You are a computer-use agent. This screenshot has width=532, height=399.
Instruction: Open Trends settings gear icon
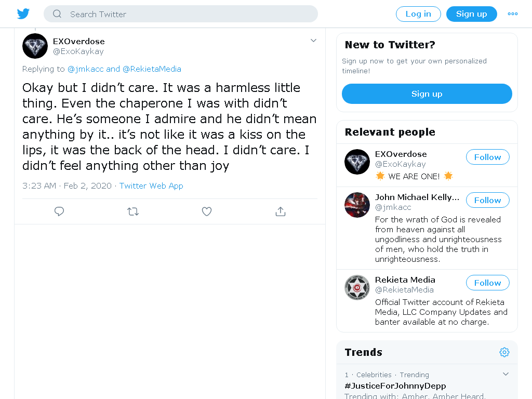(x=504, y=352)
